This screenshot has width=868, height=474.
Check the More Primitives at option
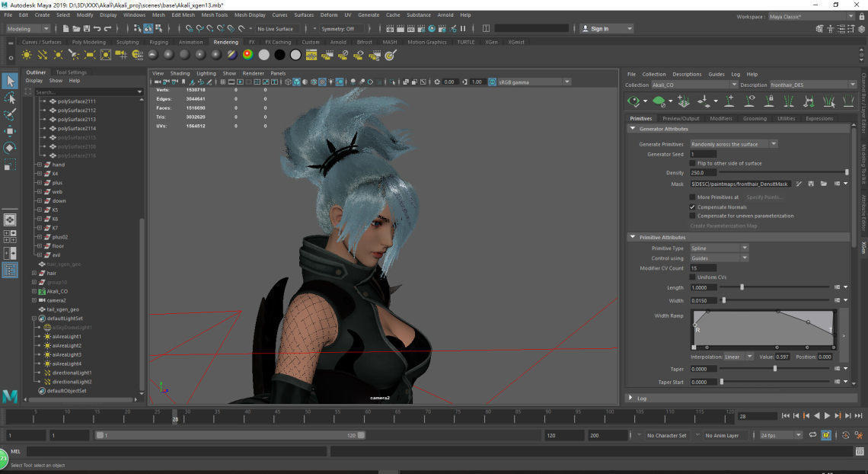pyautogui.click(x=692, y=197)
